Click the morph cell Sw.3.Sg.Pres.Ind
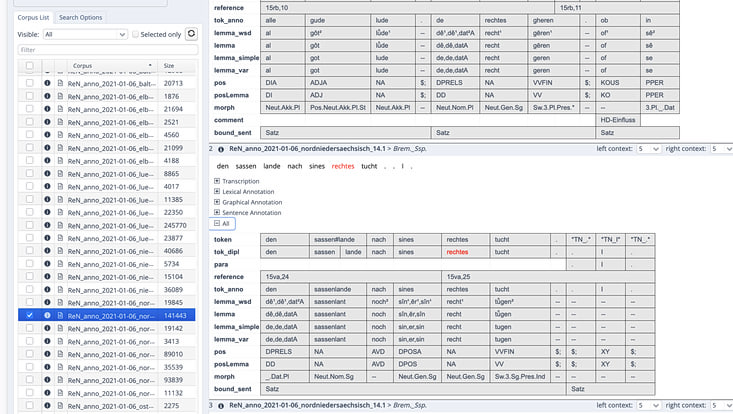This screenshot has width=733, height=414. [x=520, y=377]
